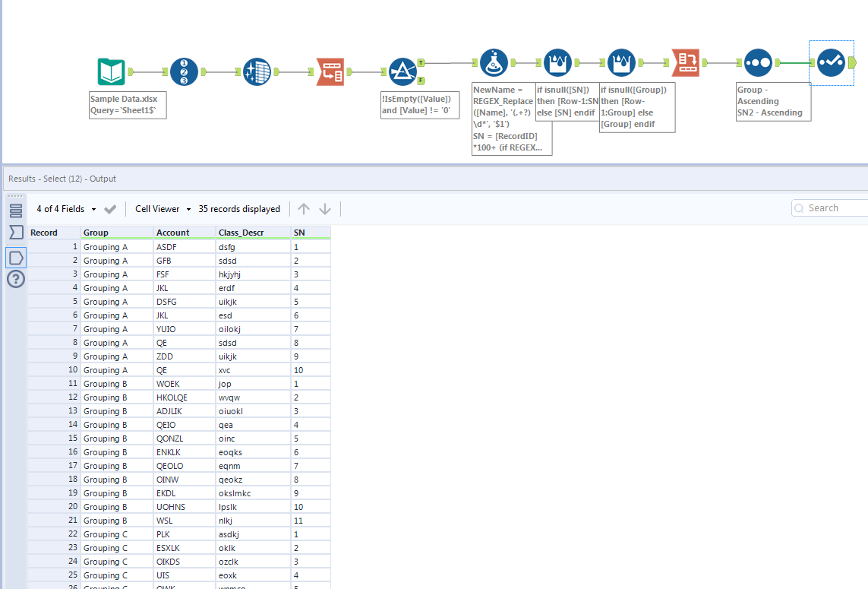Select the Filter tool with the IsEmpty expression

[403, 70]
